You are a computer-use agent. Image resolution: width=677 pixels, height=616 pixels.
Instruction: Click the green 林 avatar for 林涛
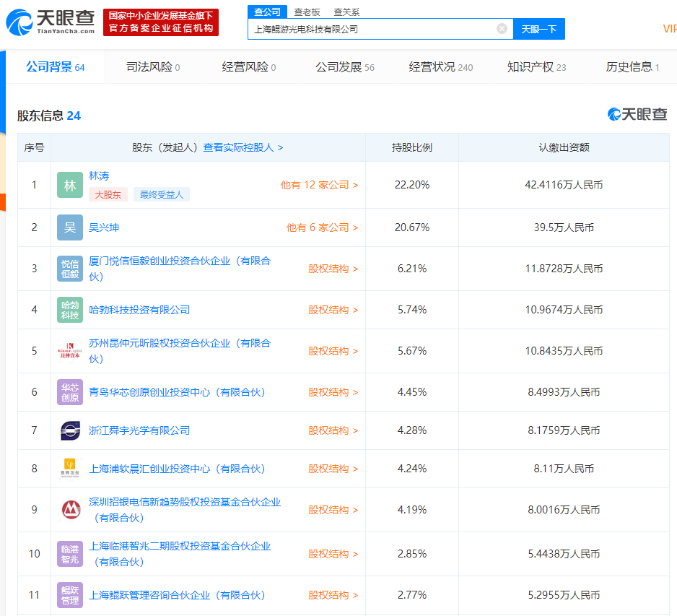(x=70, y=186)
